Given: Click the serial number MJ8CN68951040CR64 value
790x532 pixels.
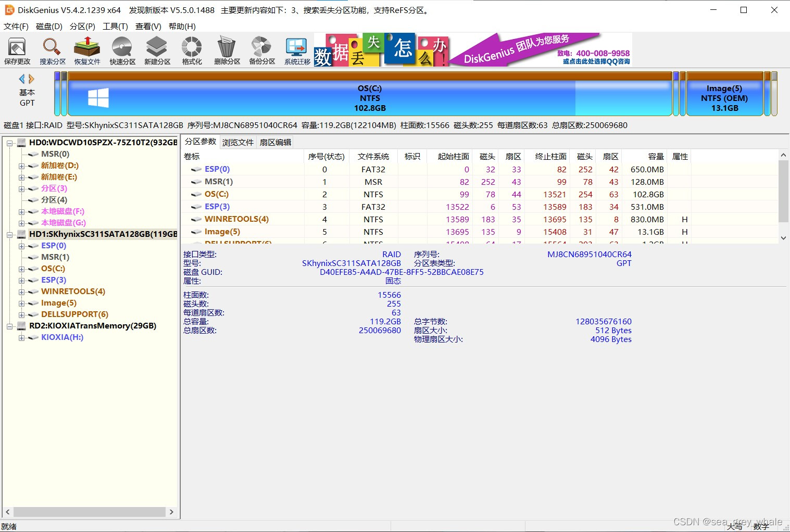Looking at the screenshot, I should point(589,255).
